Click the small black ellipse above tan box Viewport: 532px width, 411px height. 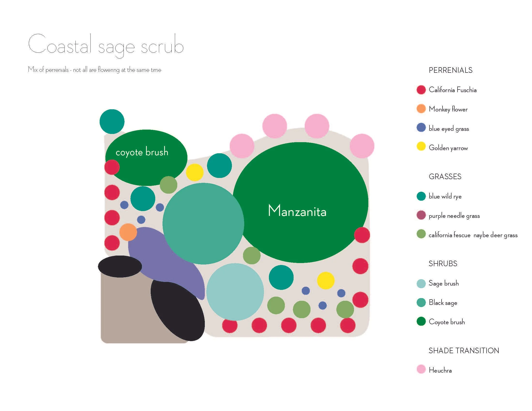point(120,266)
